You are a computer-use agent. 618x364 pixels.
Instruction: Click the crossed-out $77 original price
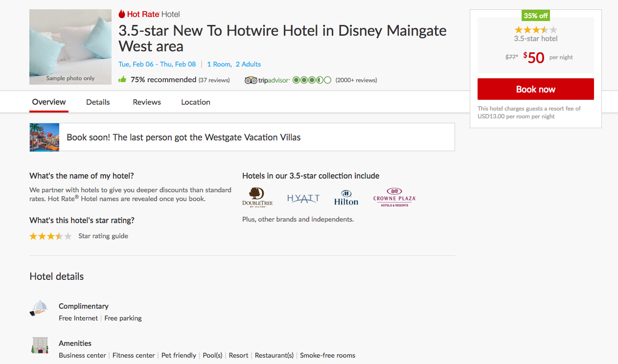pyautogui.click(x=512, y=57)
